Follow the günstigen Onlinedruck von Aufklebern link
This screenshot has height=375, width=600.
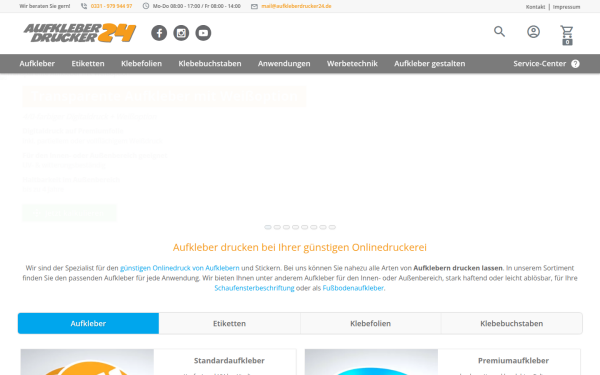click(179, 268)
